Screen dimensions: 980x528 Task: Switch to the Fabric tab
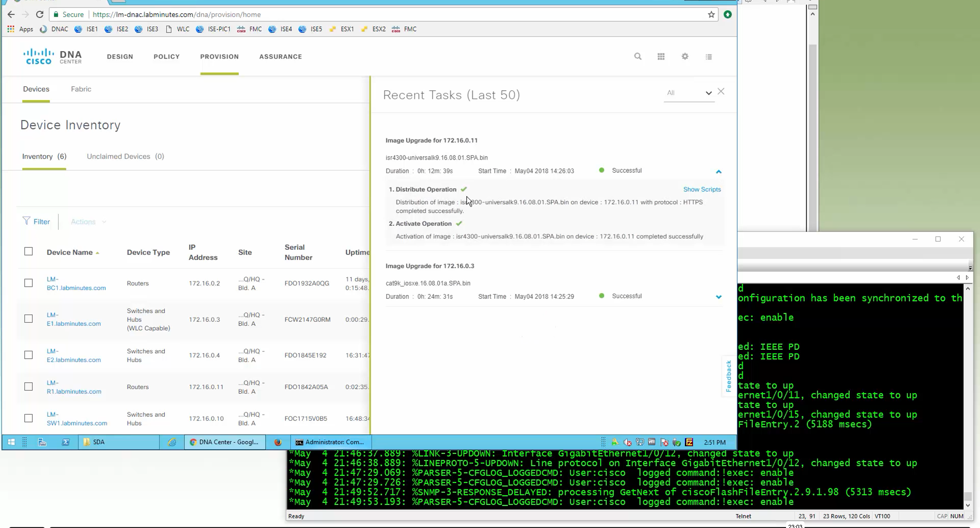point(81,89)
